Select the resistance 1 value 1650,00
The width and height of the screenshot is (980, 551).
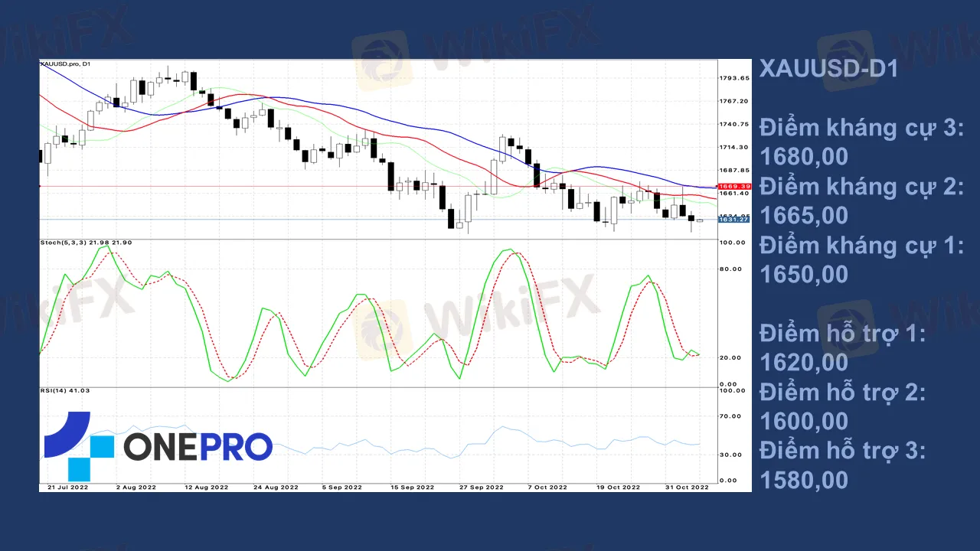[804, 274]
